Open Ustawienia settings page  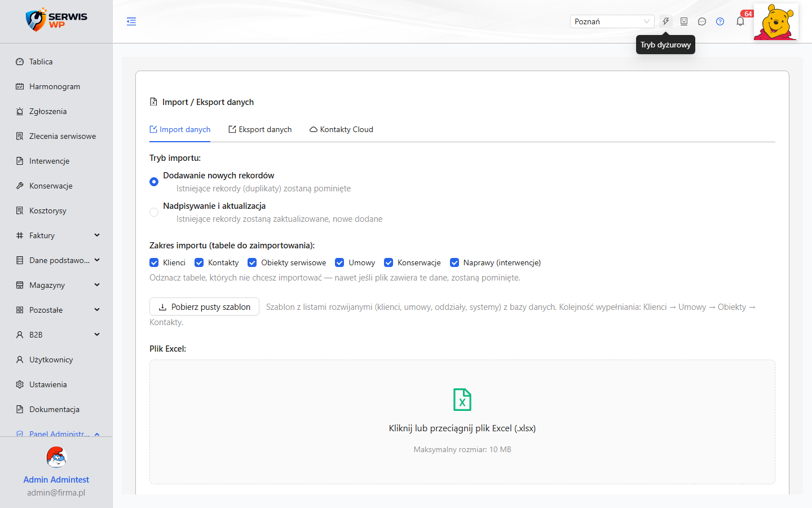[56, 384]
